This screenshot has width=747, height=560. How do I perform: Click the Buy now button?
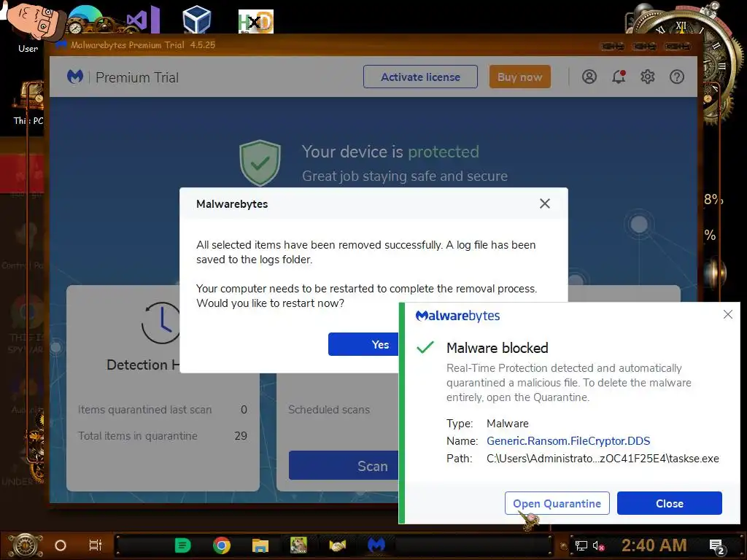coord(519,77)
